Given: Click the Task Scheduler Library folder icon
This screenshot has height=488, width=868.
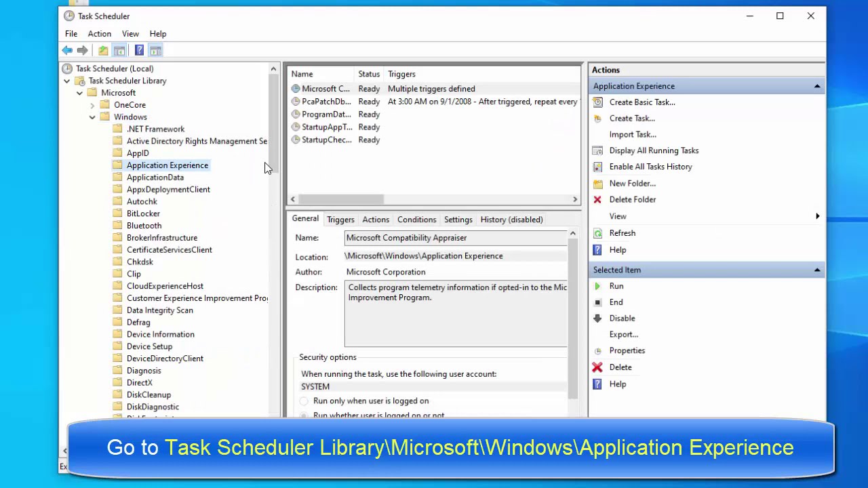Looking at the screenshot, I should pos(80,81).
